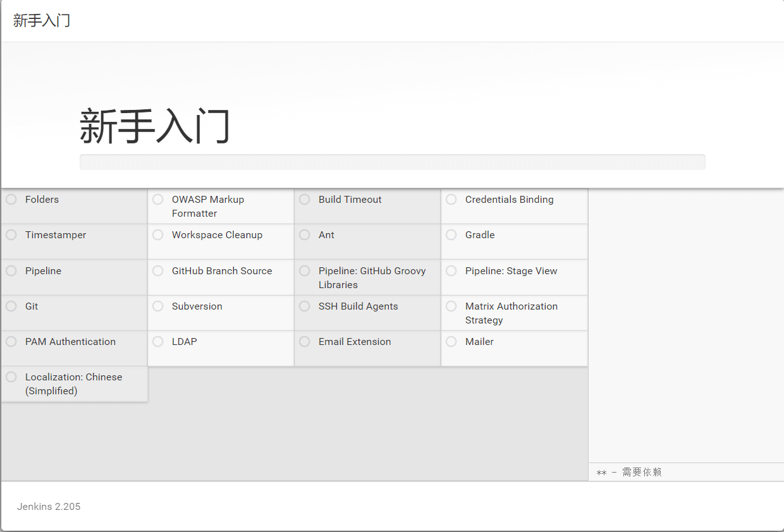784x532 pixels.
Task: Click the Ant plugin status circle
Action: (x=305, y=235)
